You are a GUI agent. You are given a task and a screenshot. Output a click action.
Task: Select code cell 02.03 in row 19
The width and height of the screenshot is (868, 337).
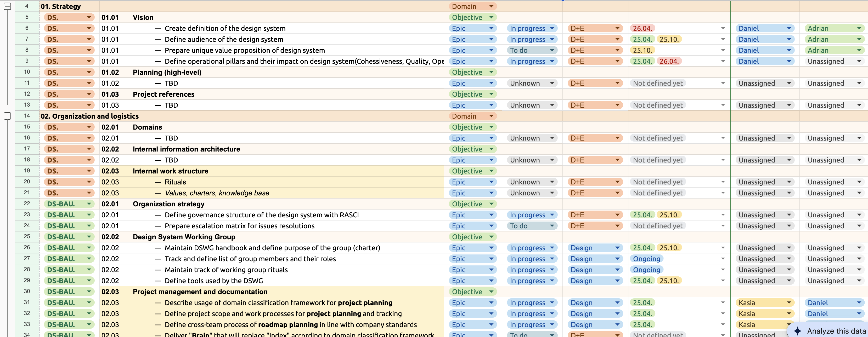115,171
